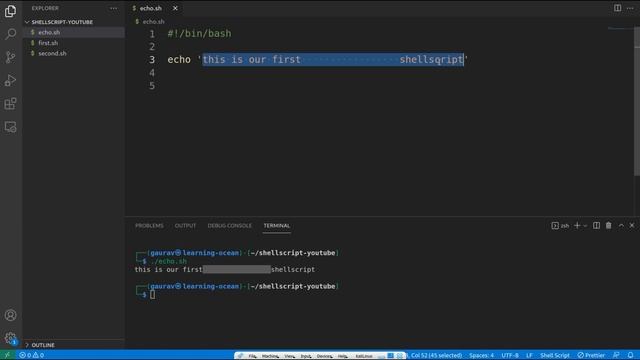This screenshot has width=640, height=360.
Task: Change indentation Spaces: 4
Action: pos(481,355)
